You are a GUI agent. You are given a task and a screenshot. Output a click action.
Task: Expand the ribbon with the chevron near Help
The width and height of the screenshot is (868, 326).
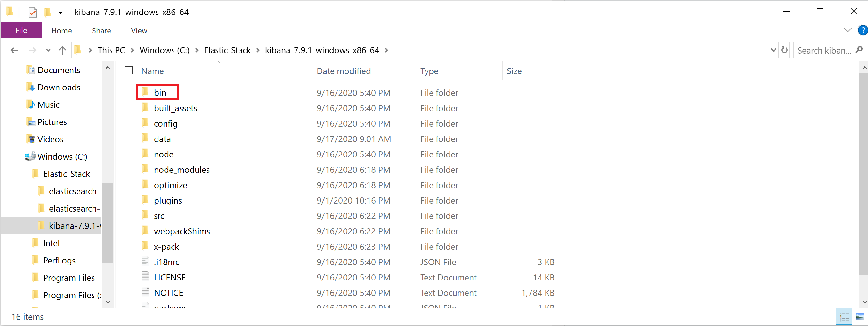click(x=848, y=30)
